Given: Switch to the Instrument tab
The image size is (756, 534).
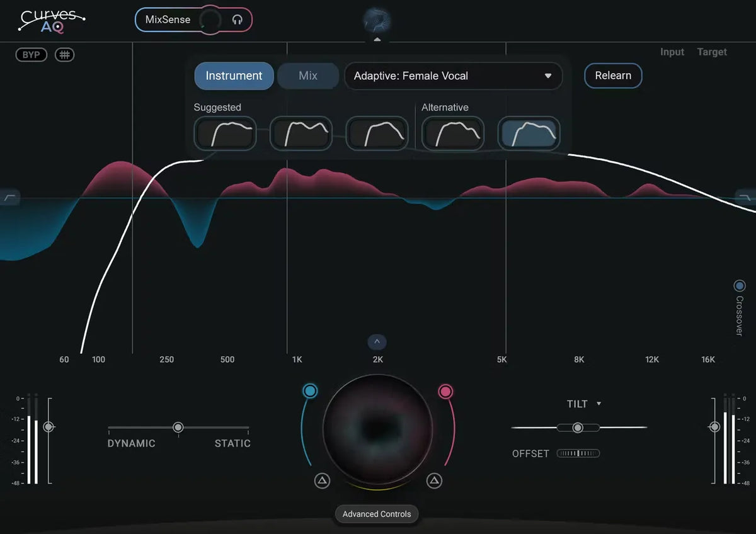Looking at the screenshot, I should [234, 76].
